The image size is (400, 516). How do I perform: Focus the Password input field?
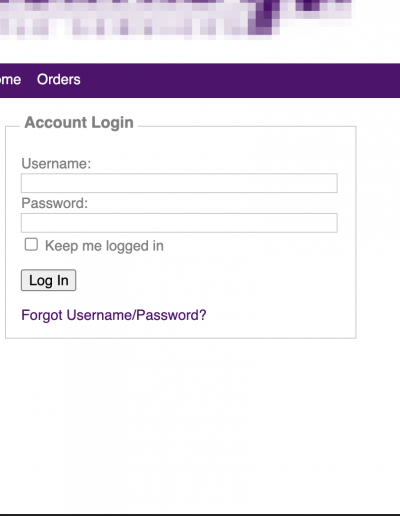coord(179,223)
